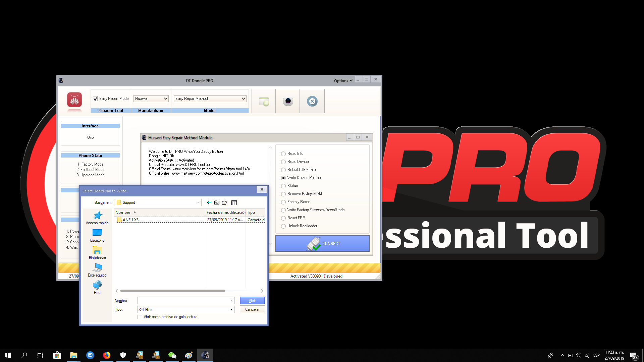Click the blue circle X stop toolbar icon

click(312, 101)
